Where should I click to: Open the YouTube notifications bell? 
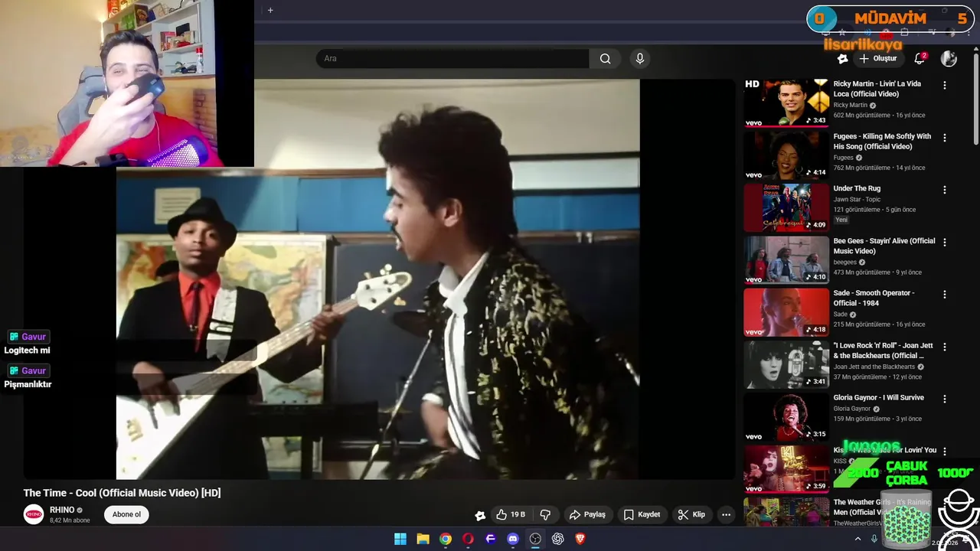920,58
